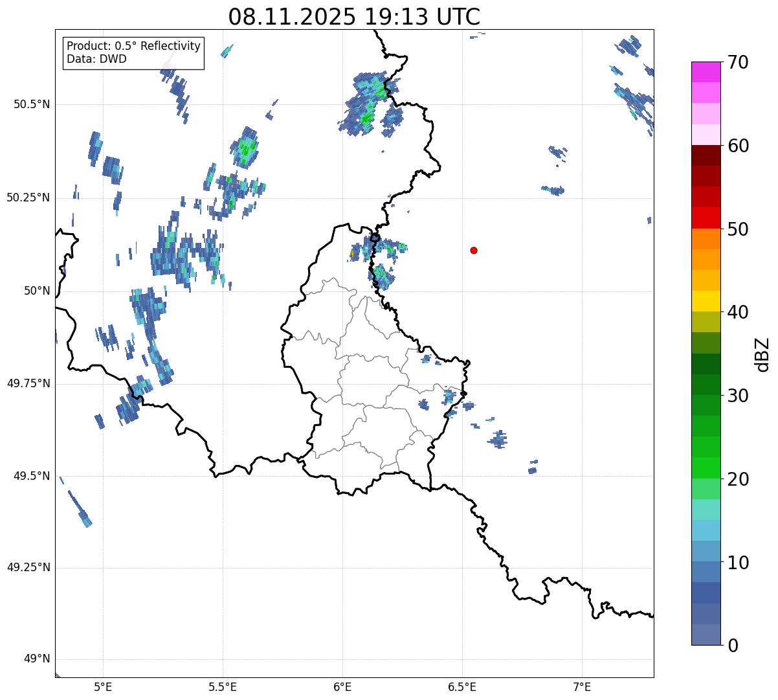Viewport: 778px width, 700px height.
Task: Click the 50.5°N latitude label
Action: [x=32, y=104]
